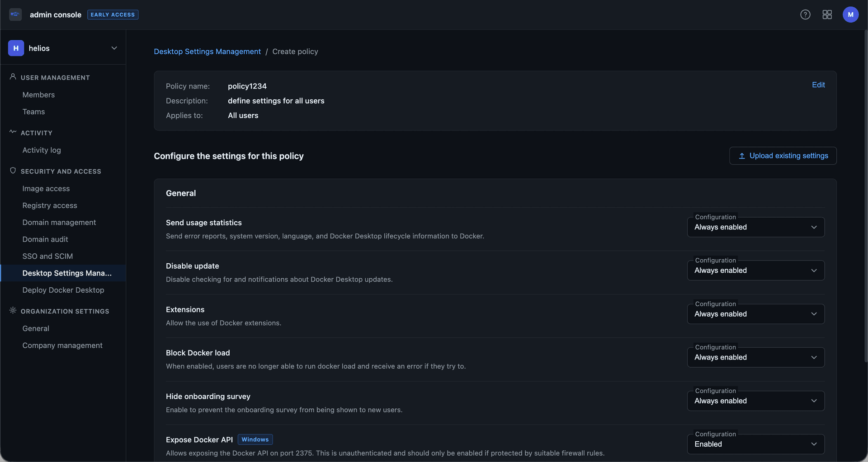Viewport: 868px width, 462px height.
Task: Open Block Docker load configuration dropdown
Action: coord(755,357)
